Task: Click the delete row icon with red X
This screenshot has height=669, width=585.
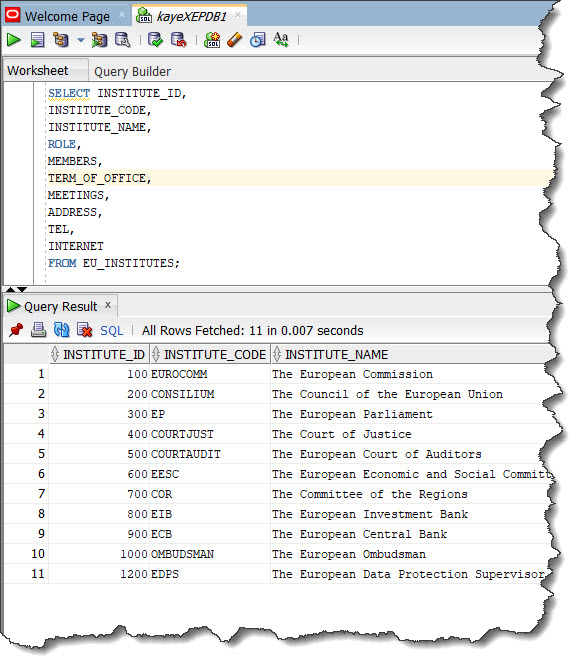Action: [84, 330]
